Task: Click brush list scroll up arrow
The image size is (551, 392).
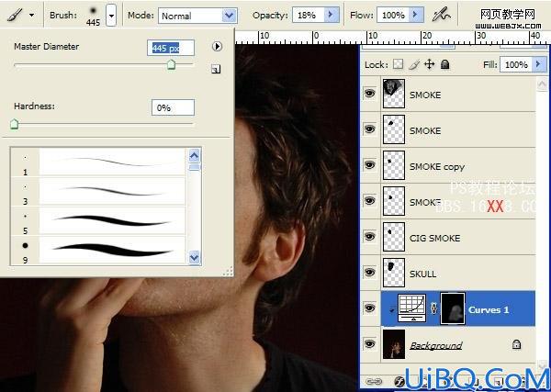Action: [x=195, y=155]
